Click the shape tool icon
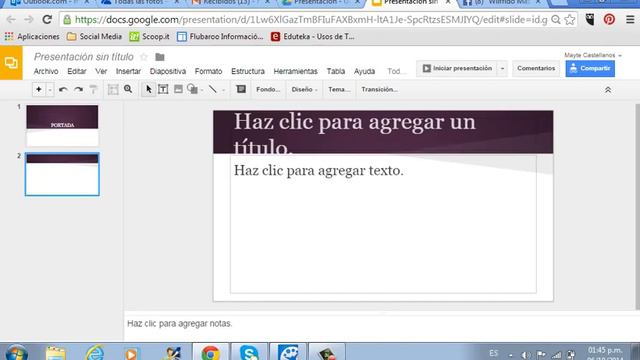The width and height of the screenshot is (640, 360). [x=192, y=89]
